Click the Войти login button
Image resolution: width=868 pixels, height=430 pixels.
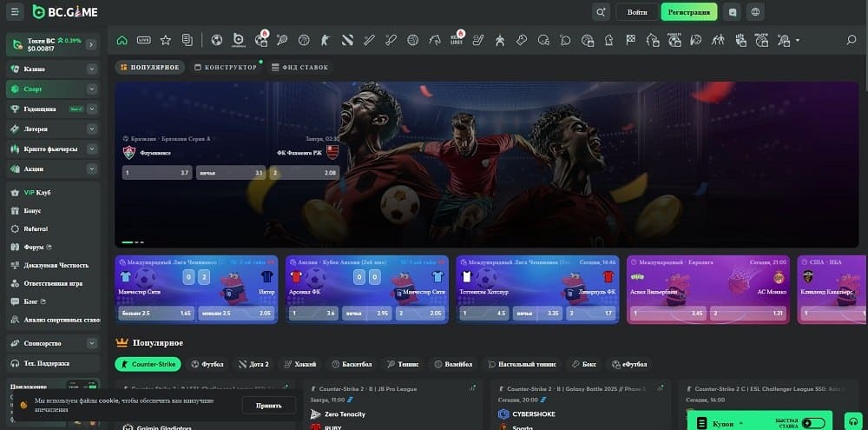click(x=637, y=11)
